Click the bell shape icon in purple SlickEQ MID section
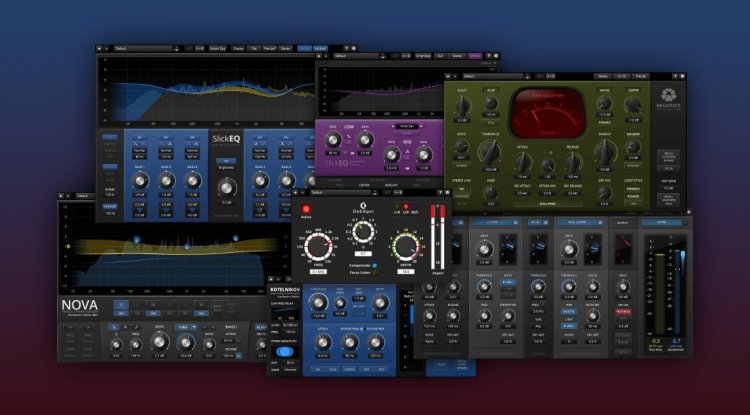 click(408, 151)
